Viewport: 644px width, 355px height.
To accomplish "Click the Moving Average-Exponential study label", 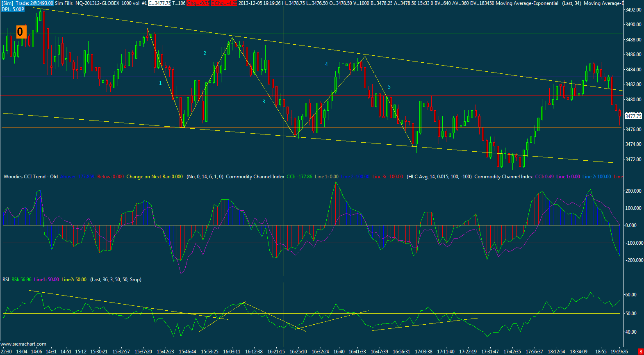I will [x=527, y=3].
